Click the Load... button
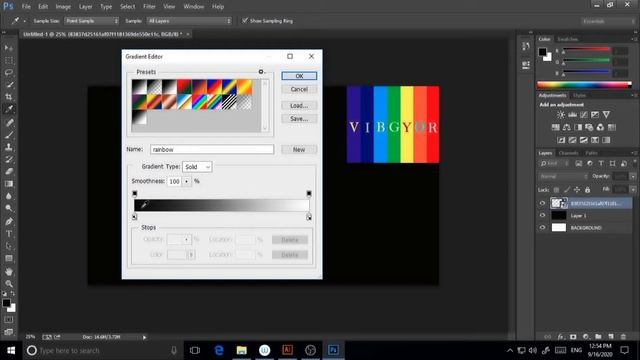The image size is (640, 360). coord(299,105)
